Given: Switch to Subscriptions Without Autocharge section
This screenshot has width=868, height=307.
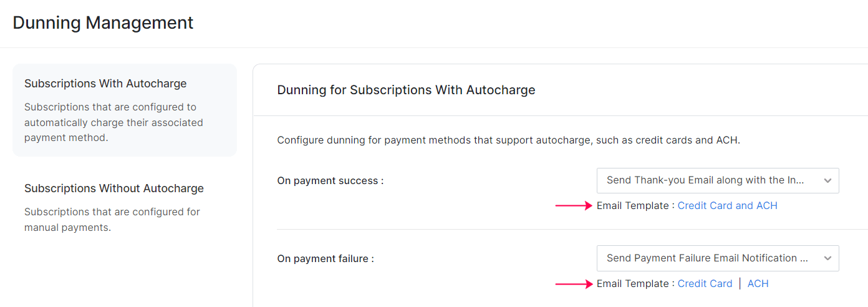Looking at the screenshot, I should tap(114, 188).
